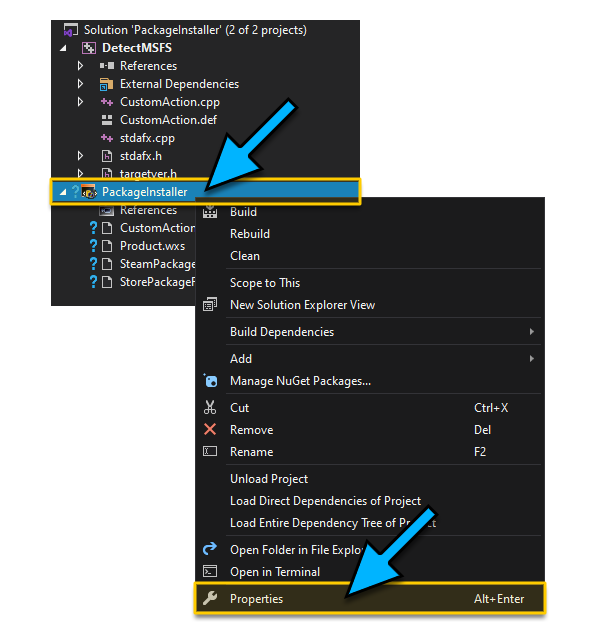Click the CustomAction.def file icon
The height and width of the screenshot is (633, 597).
coord(107,120)
